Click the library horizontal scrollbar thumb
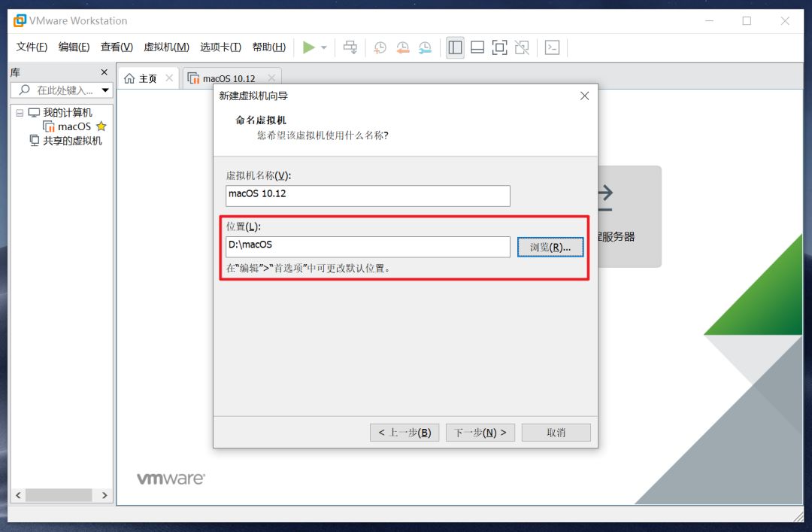Screen dimensions: 812x532 59,495
